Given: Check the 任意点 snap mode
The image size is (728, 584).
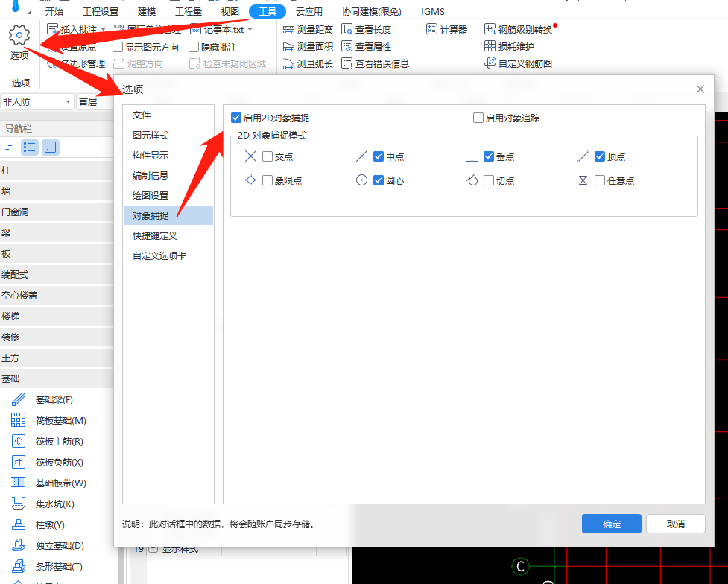Looking at the screenshot, I should pyautogui.click(x=599, y=180).
